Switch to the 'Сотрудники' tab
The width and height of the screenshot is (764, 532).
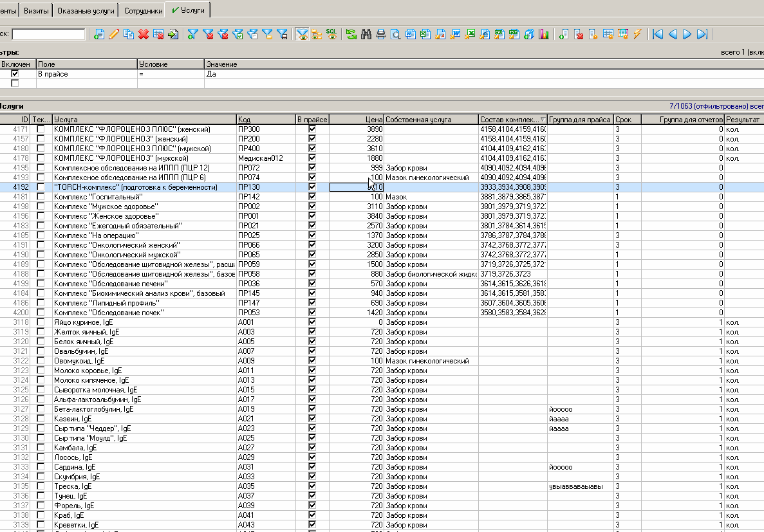(x=143, y=11)
